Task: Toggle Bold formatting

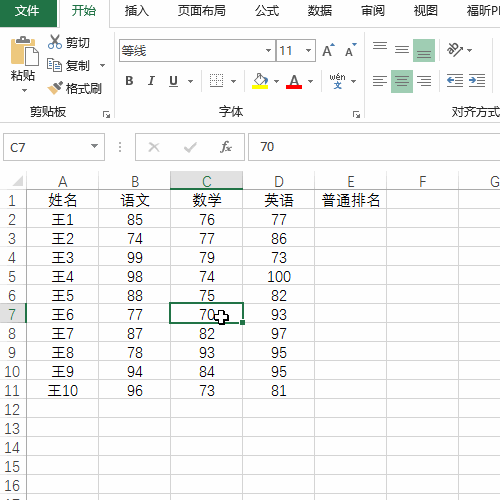Action: point(129,81)
